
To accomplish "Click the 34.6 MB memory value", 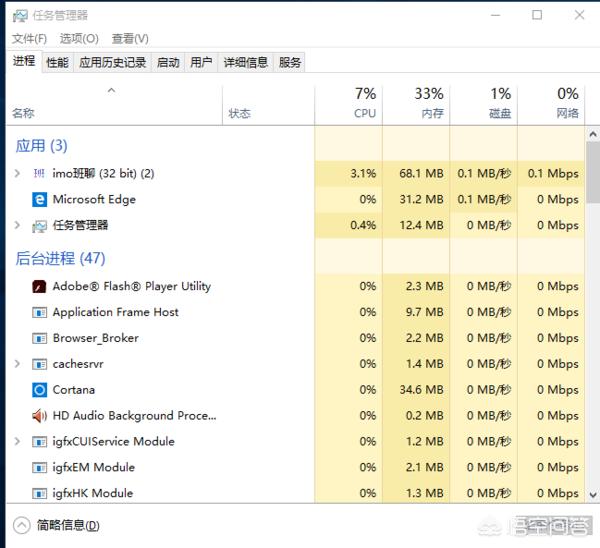I will pyautogui.click(x=421, y=390).
